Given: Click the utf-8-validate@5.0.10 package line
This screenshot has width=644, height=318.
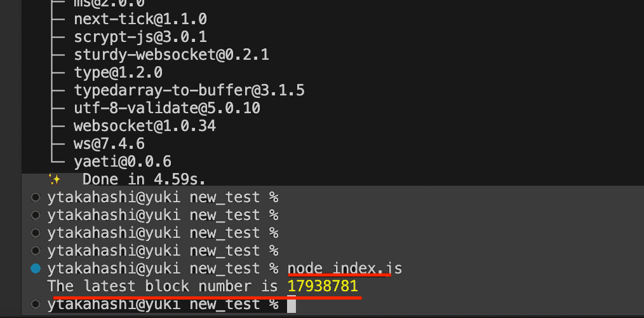Looking at the screenshot, I should tap(167, 108).
